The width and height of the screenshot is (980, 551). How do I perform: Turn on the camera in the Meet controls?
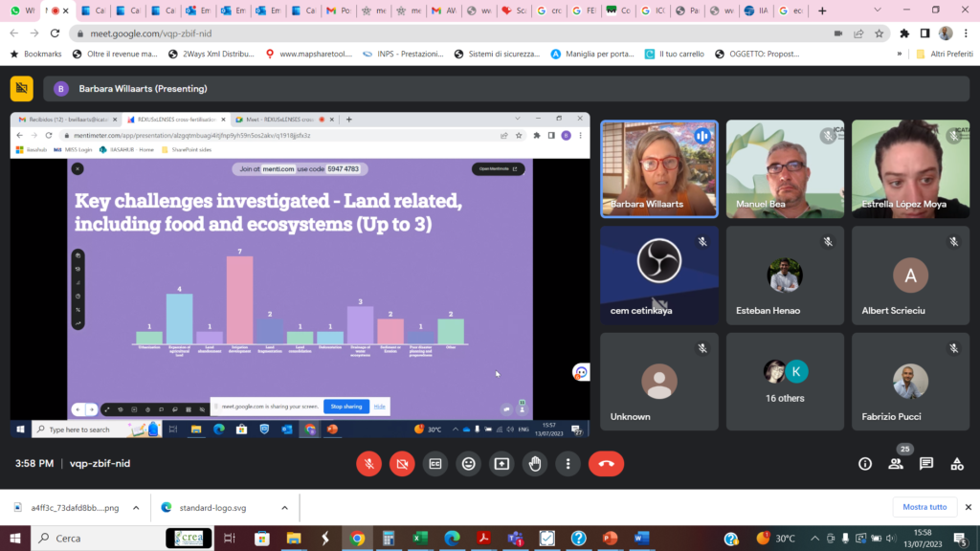[x=402, y=464]
